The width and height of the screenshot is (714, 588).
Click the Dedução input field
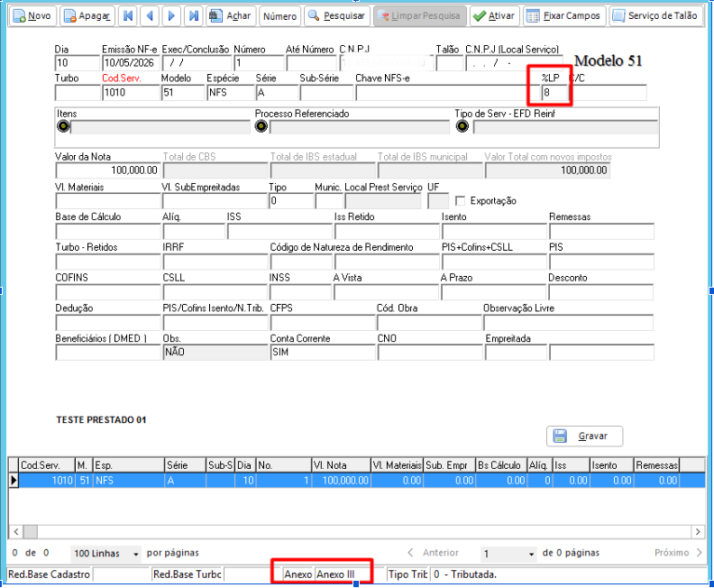(x=108, y=323)
